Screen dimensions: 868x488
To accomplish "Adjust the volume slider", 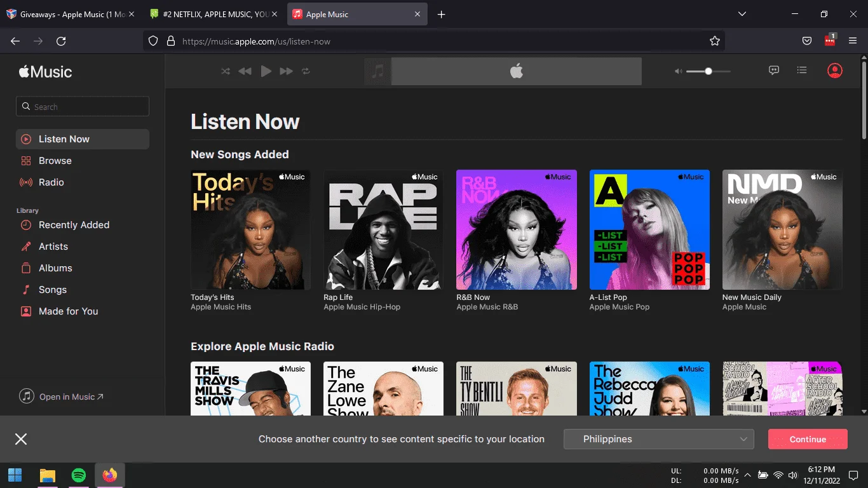I will point(708,71).
